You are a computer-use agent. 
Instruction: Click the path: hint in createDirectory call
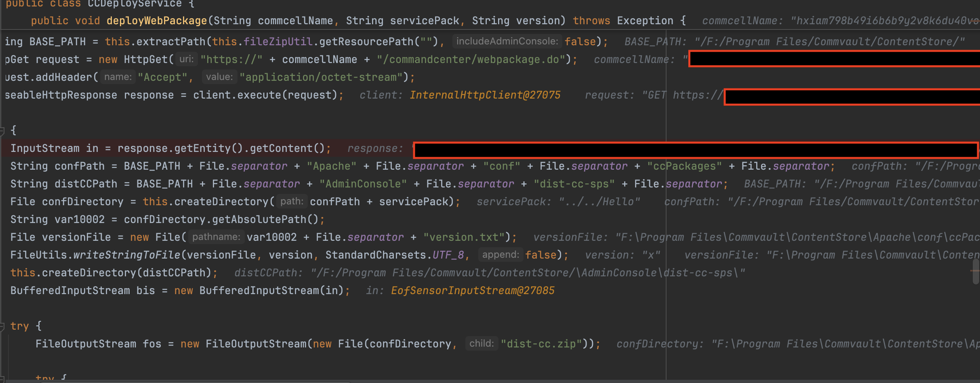click(292, 201)
